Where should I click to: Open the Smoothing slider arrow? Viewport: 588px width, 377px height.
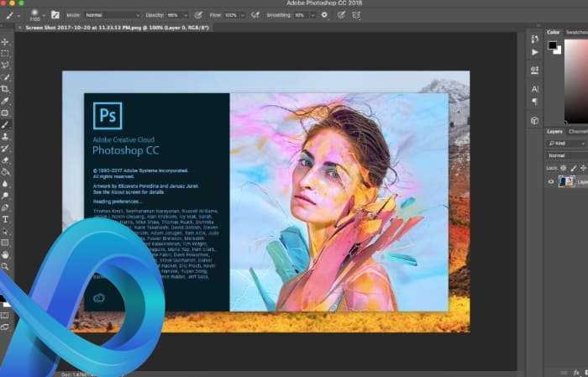[x=312, y=15]
